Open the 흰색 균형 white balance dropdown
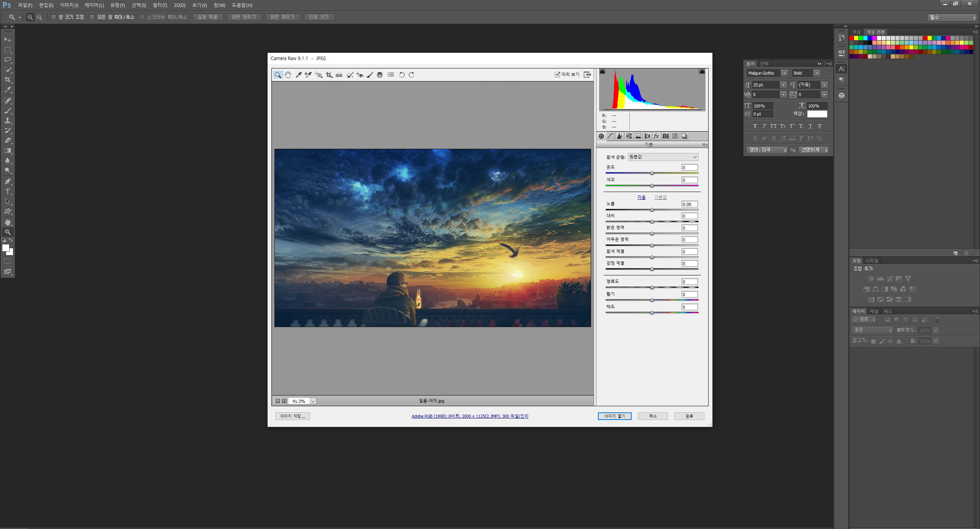980x529 pixels. pyautogui.click(x=663, y=157)
